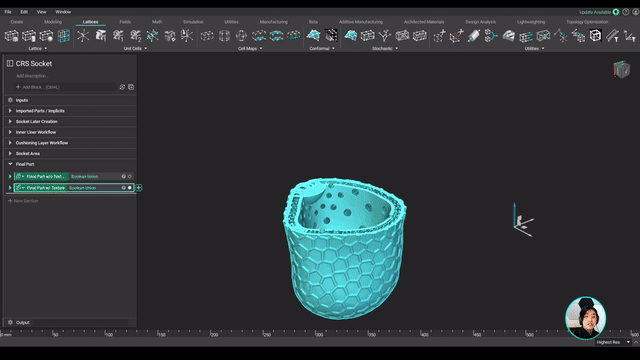Image resolution: width=640 pixels, height=360 pixels.
Task: Open the Window menu
Action: [63, 12]
